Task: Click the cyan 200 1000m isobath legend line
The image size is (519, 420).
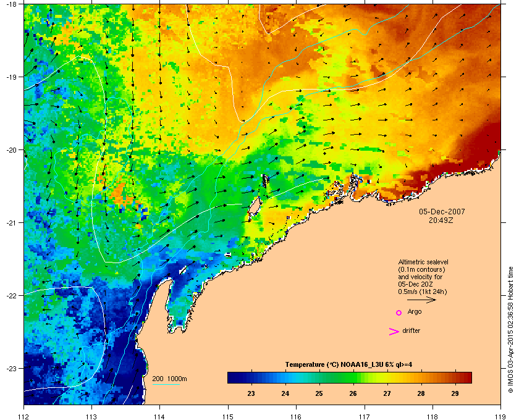Action: pos(166,384)
